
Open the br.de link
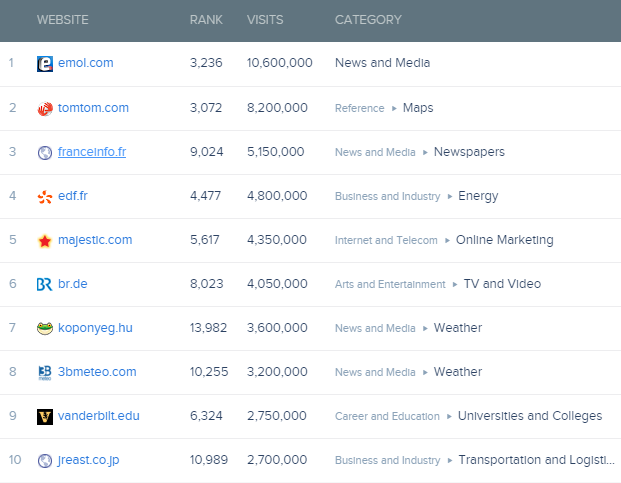(72, 284)
